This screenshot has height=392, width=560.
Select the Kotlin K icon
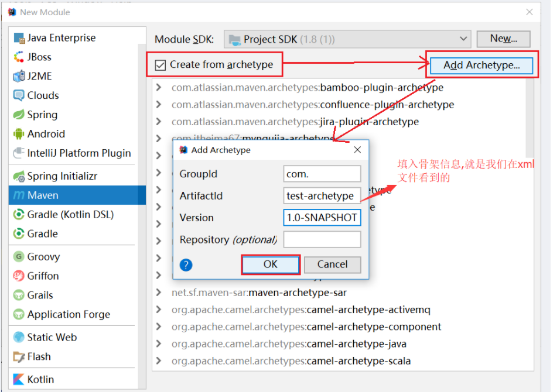point(19,379)
